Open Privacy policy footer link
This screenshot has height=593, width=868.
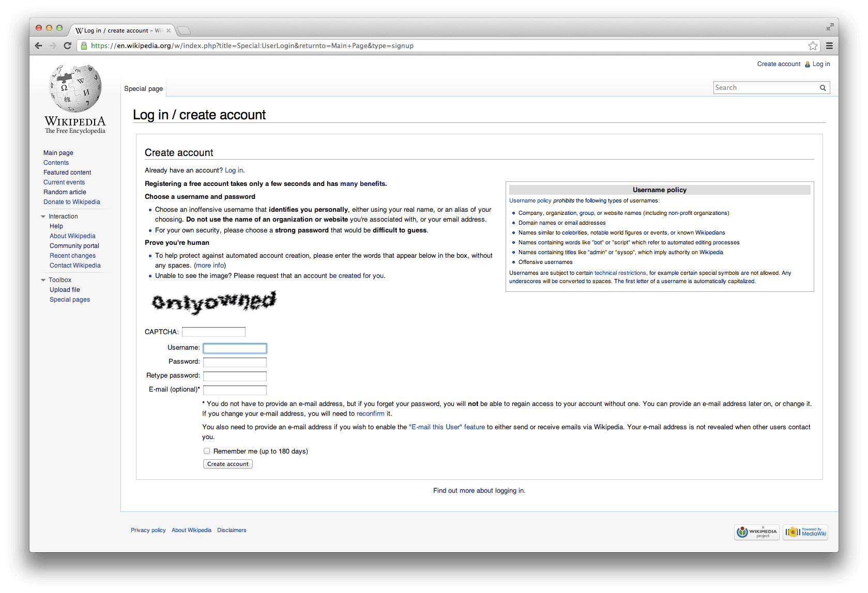point(148,530)
